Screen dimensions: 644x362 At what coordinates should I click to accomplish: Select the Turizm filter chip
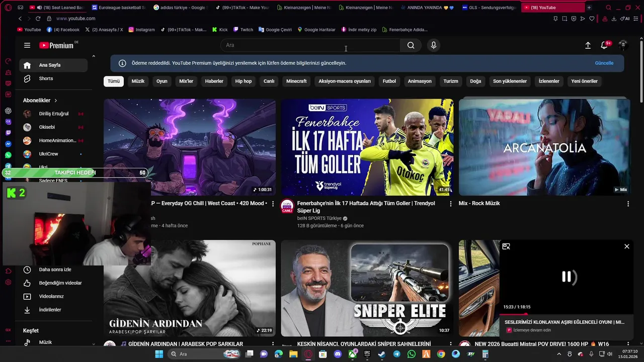[x=451, y=81]
